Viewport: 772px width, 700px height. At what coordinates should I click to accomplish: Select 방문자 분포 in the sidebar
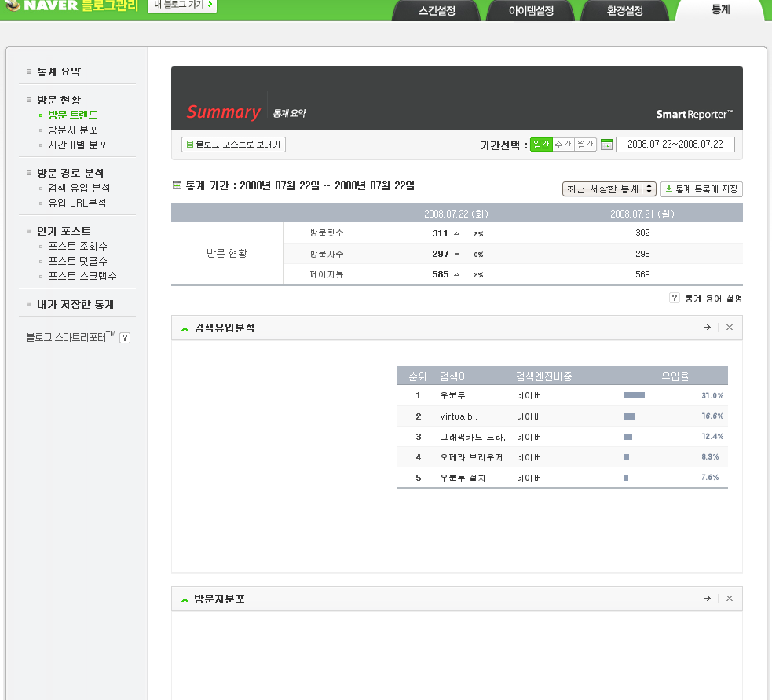[x=73, y=130]
